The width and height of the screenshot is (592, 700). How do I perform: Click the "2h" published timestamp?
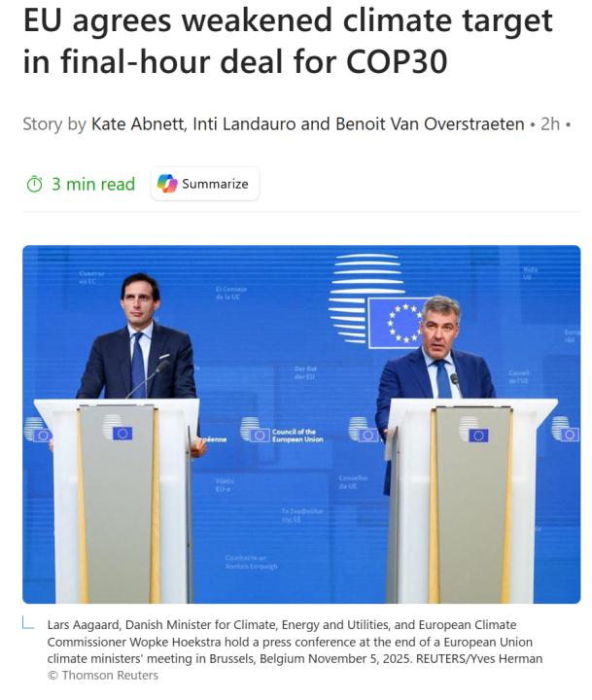coord(550,124)
